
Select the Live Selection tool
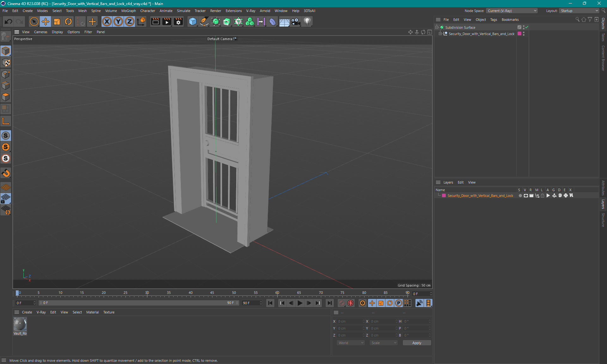click(34, 21)
